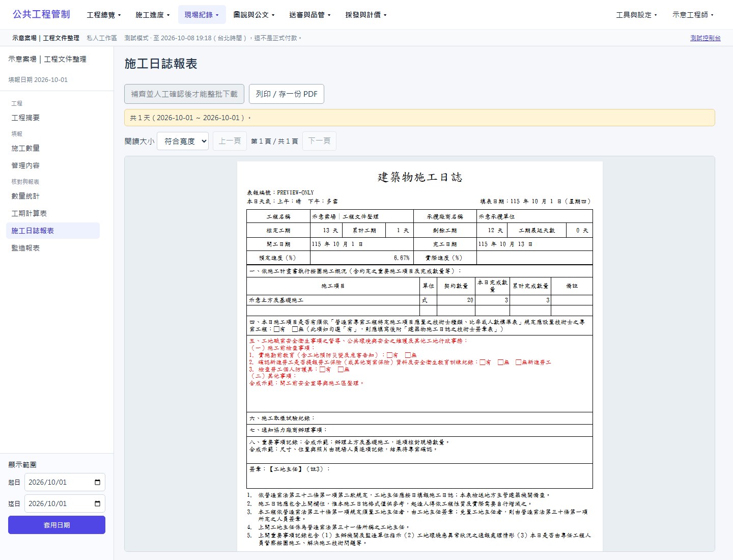Click the disabled batch download button
733x560 pixels.
coord(184,94)
